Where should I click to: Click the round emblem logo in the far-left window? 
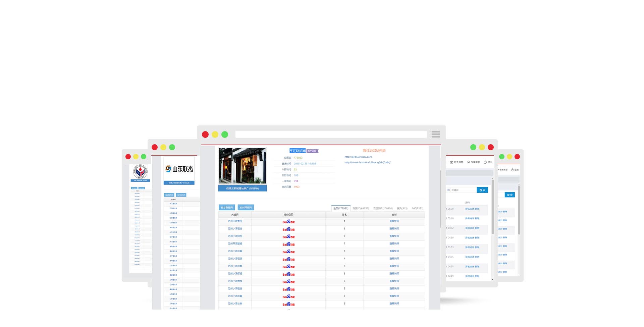pos(140,171)
